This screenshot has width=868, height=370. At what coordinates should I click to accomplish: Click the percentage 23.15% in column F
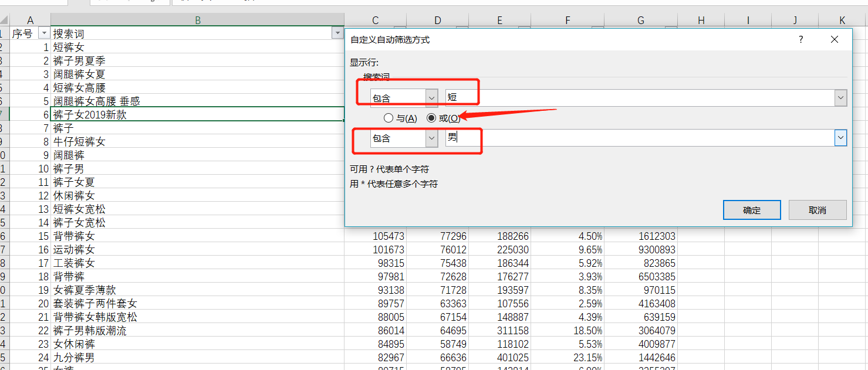[588, 358]
